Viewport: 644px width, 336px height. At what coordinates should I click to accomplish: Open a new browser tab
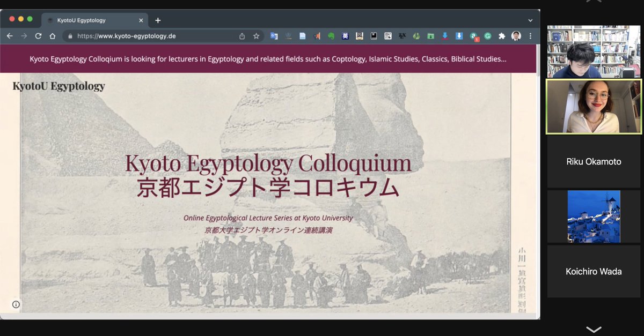(158, 20)
